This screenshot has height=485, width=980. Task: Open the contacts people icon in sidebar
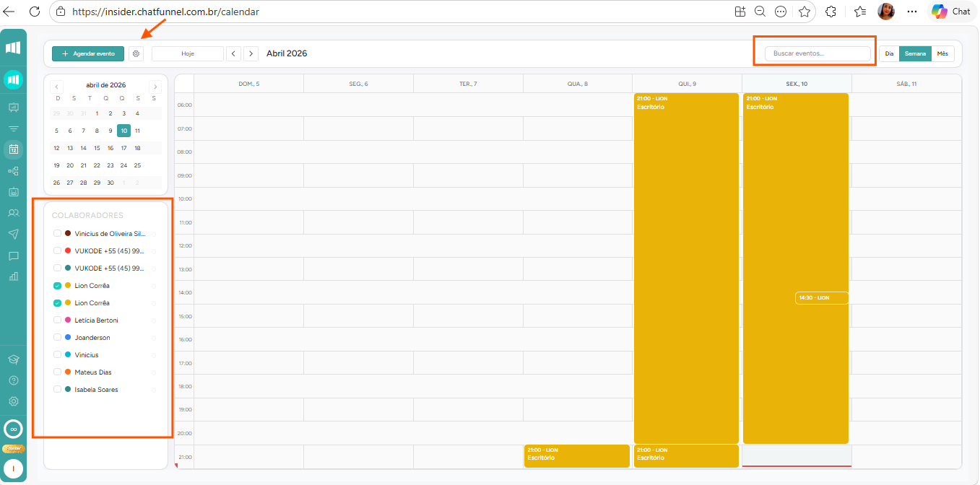point(13,213)
